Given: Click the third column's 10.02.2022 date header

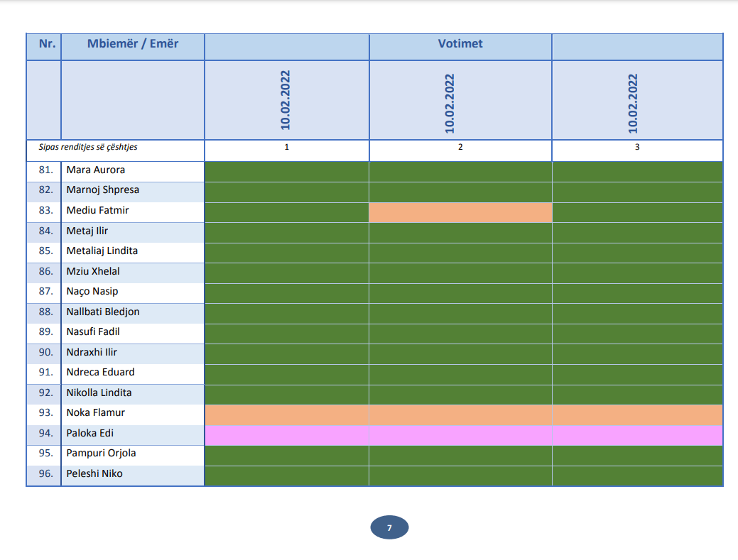Looking at the screenshot, I should (634, 103).
